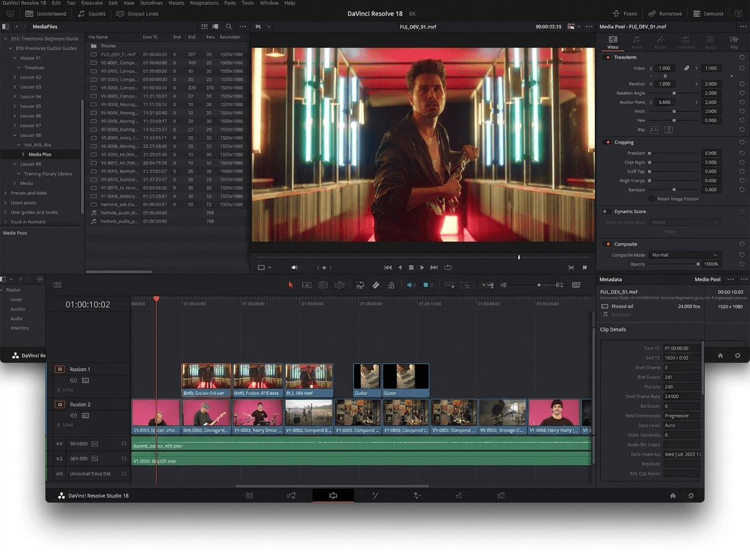Open the Window menu
This screenshot has height=560, width=750.
269,3
